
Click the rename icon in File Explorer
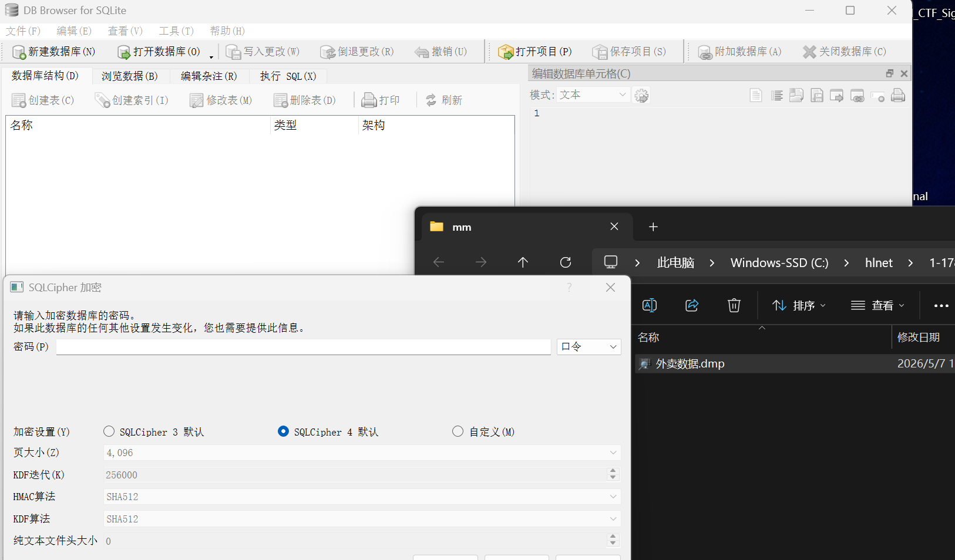pos(650,305)
